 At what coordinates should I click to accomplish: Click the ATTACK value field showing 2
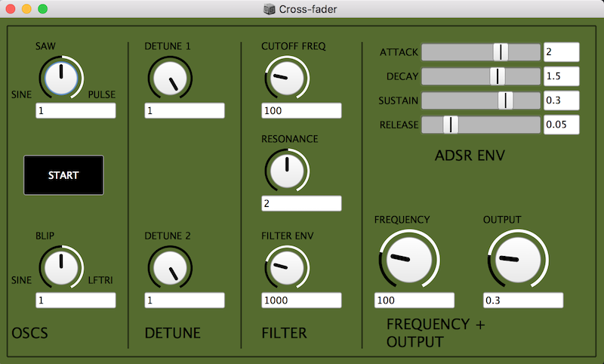click(561, 52)
